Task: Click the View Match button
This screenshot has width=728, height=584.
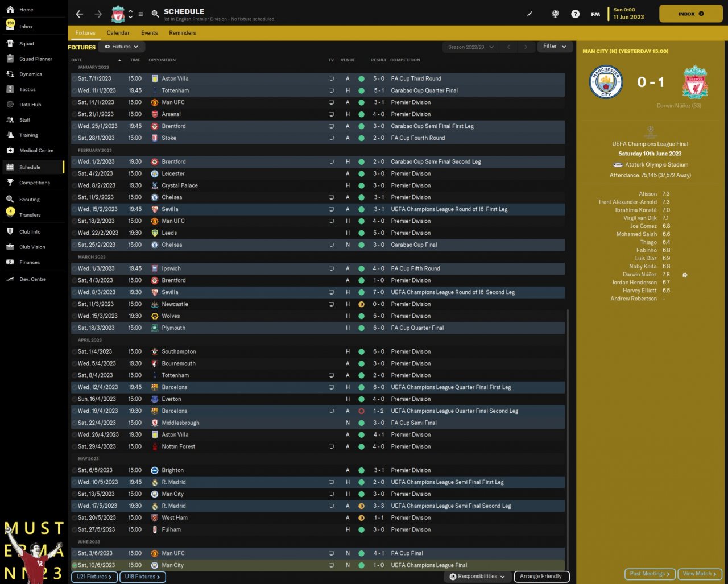Action: (x=700, y=574)
